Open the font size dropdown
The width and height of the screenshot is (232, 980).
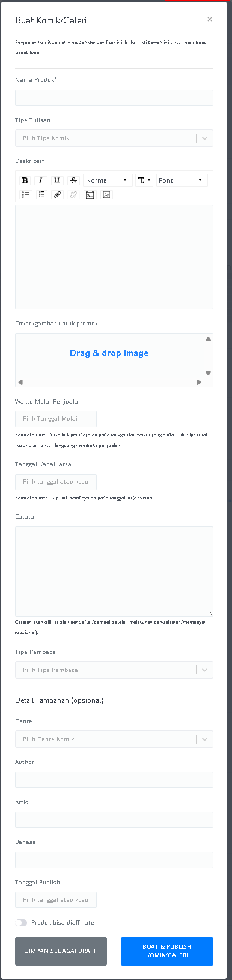pos(144,180)
